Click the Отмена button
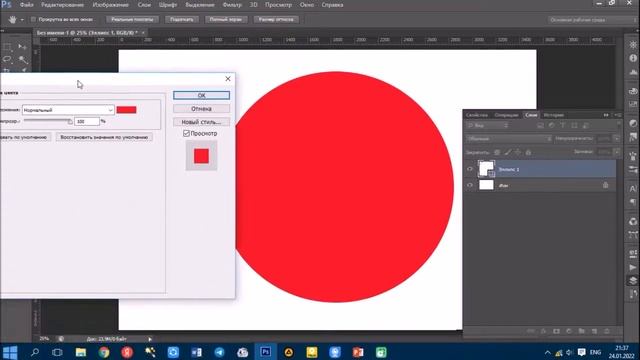This screenshot has height=360, width=640. pyautogui.click(x=201, y=109)
